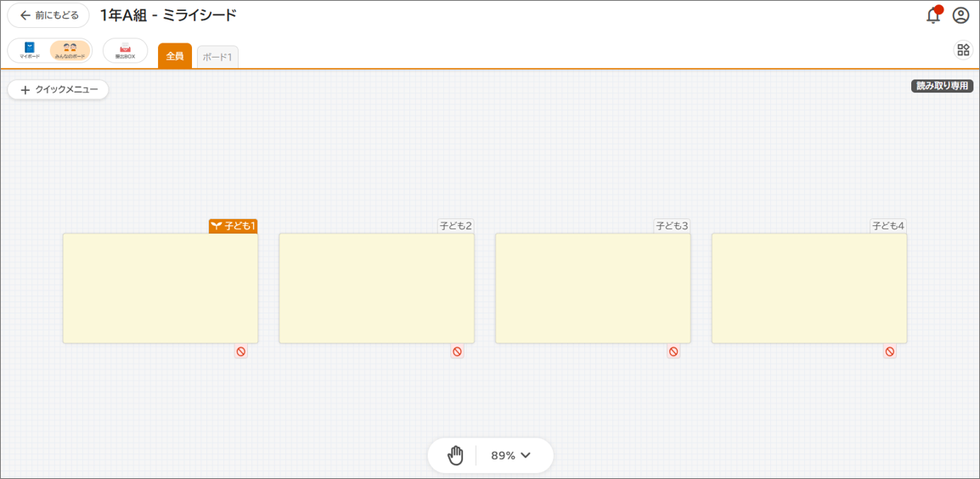
Task: Open the user account icon
Action: pyautogui.click(x=960, y=15)
